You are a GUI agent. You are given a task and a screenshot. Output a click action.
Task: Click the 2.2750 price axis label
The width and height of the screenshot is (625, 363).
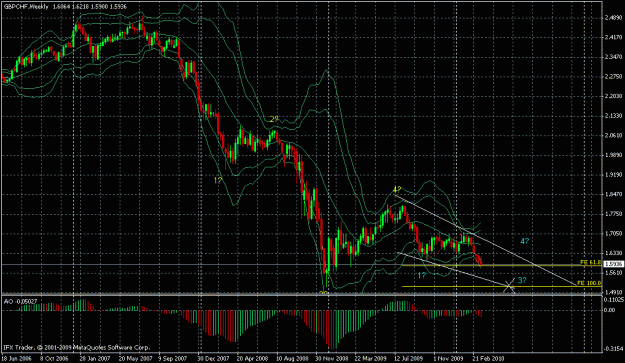point(613,77)
